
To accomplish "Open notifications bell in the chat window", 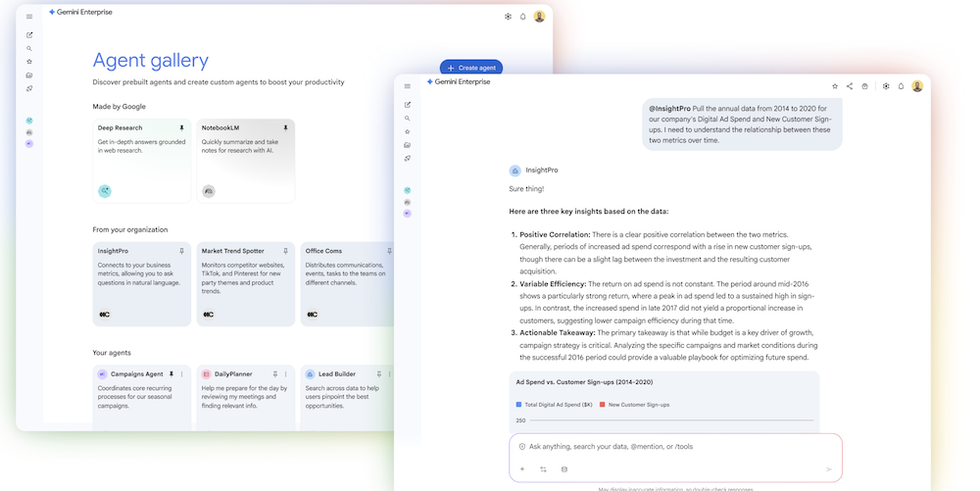I will 901,86.
